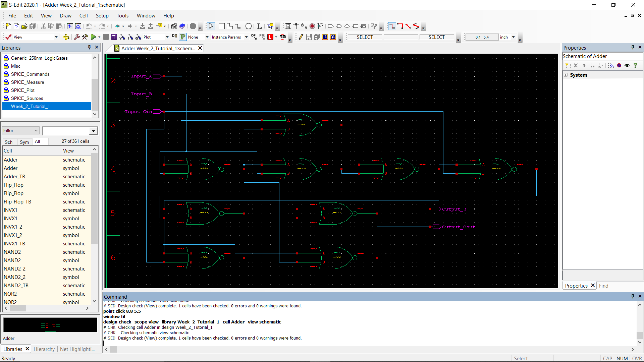The width and height of the screenshot is (644, 362).
Task: Select the Input Port tool
Action: coord(331,26)
